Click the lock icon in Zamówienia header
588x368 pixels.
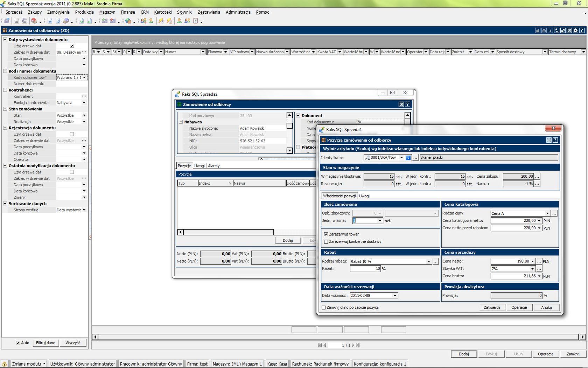(538, 30)
